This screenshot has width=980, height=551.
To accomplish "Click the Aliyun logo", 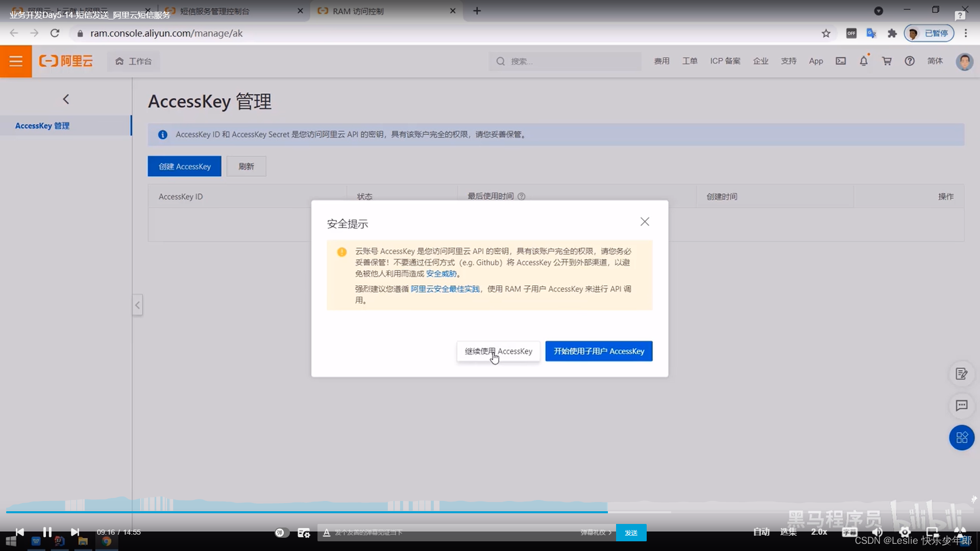I will 66,61.
